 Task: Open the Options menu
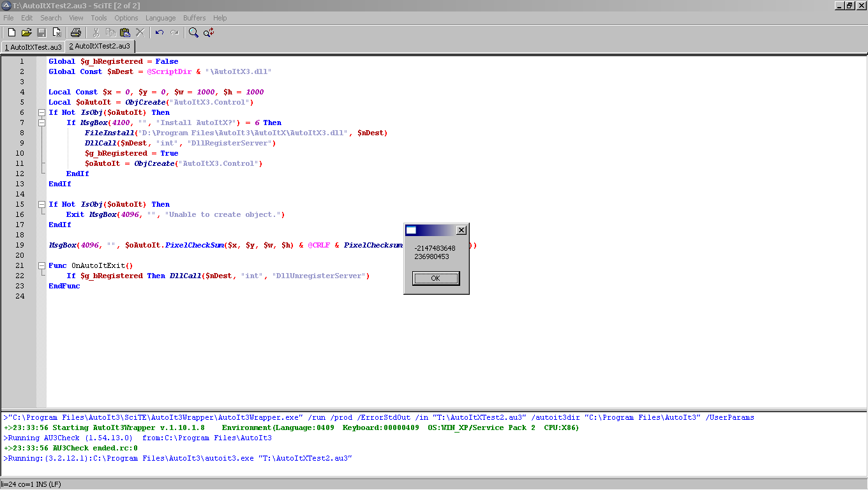(126, 18)
